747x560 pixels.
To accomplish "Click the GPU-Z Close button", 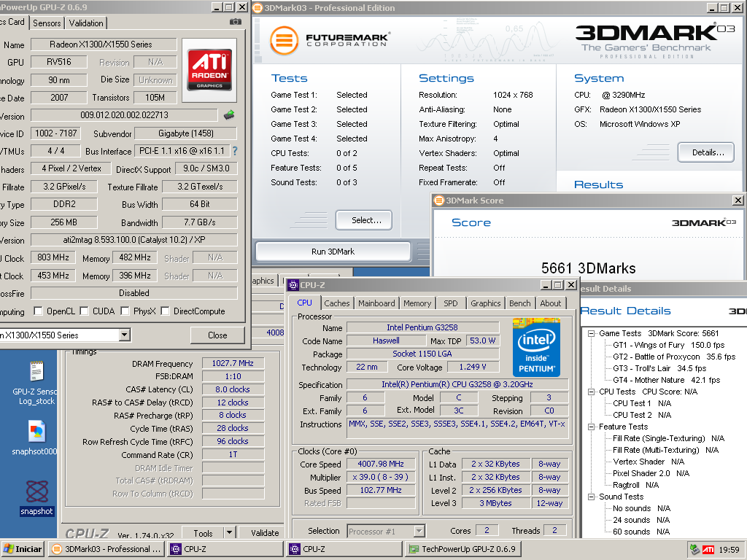I will 217,335.
